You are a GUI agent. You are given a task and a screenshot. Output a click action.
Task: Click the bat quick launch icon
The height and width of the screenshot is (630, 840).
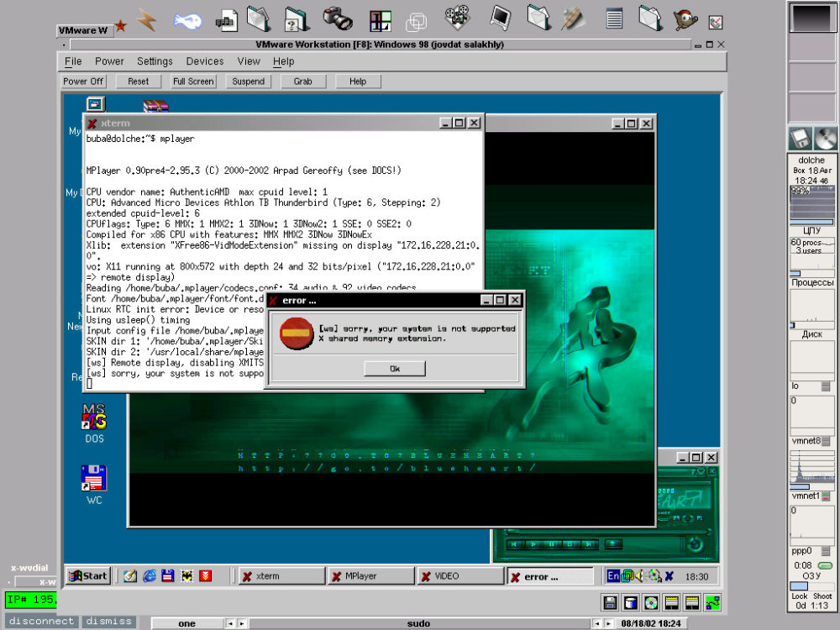187,576
